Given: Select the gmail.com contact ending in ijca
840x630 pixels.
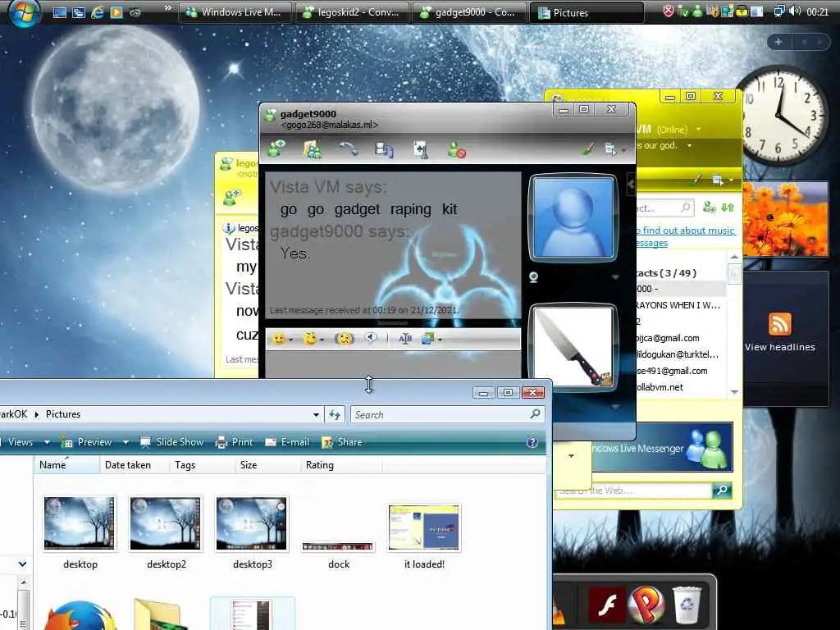Looking at the screenshot, I should pyautogui.click(x=667, y=338).
